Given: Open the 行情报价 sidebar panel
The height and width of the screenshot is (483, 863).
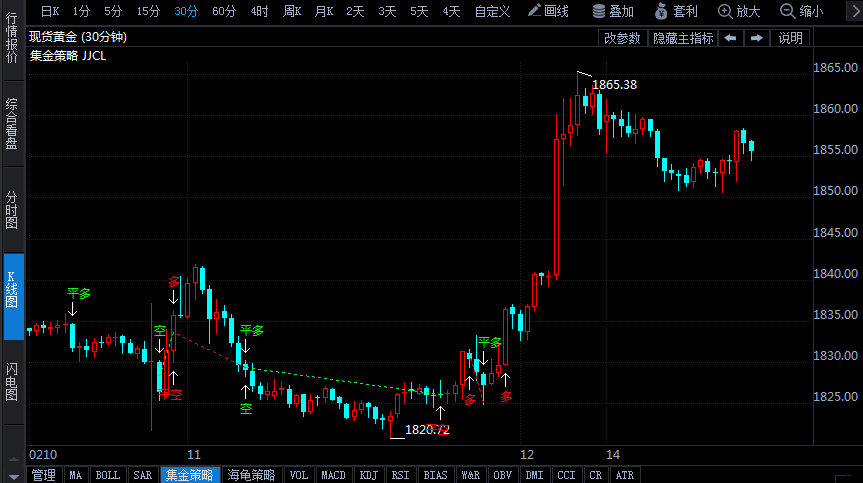Looking at the screenshot, I should coord(12,37).
